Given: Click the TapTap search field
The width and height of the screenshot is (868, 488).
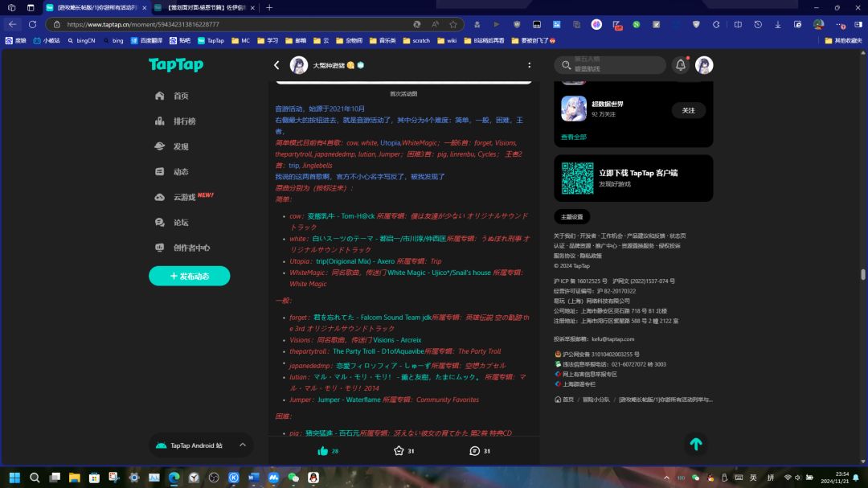Looking at the screenshot, I should 610,65.
